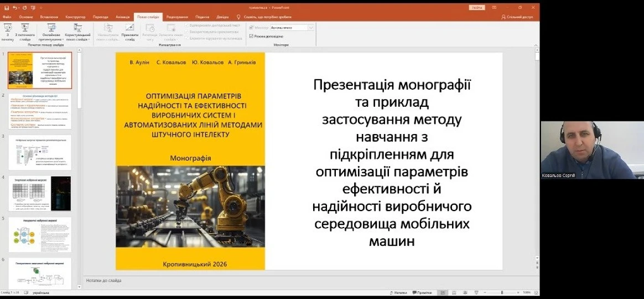Open the Файл menu tab
Viewport: 644px width, 299px height.
click(x=7, y=17)
